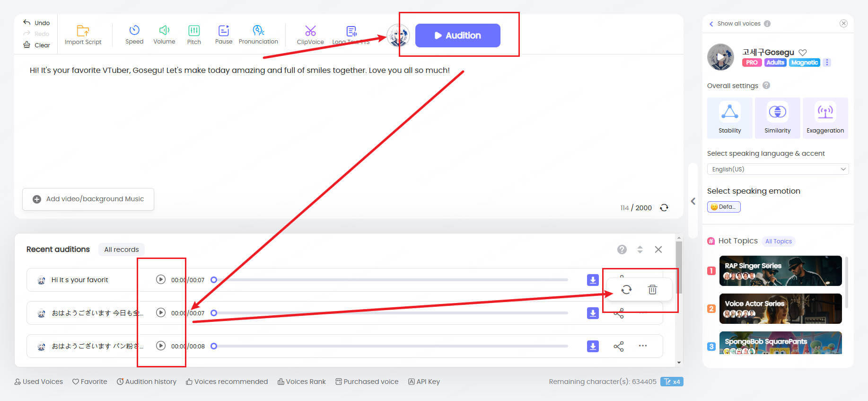Select the Default speaking emotion
Screen dimensions: 868x401
[x=724, y=207]
